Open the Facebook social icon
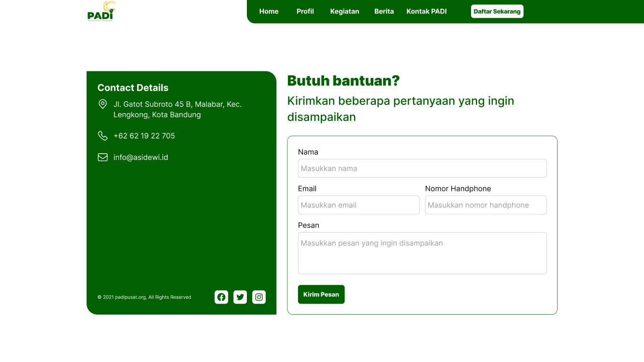 (x=221, y=297)
